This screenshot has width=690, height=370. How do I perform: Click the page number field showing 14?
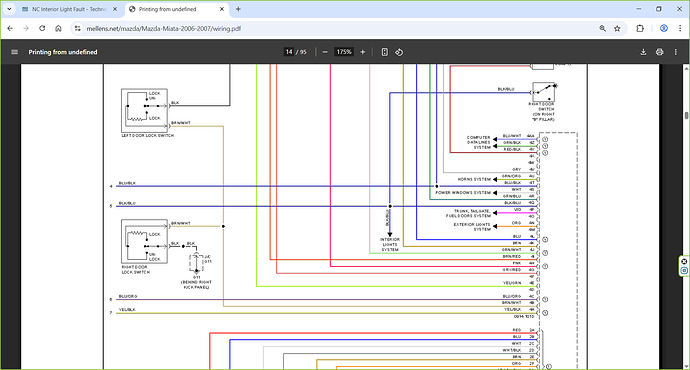[289, 52]
